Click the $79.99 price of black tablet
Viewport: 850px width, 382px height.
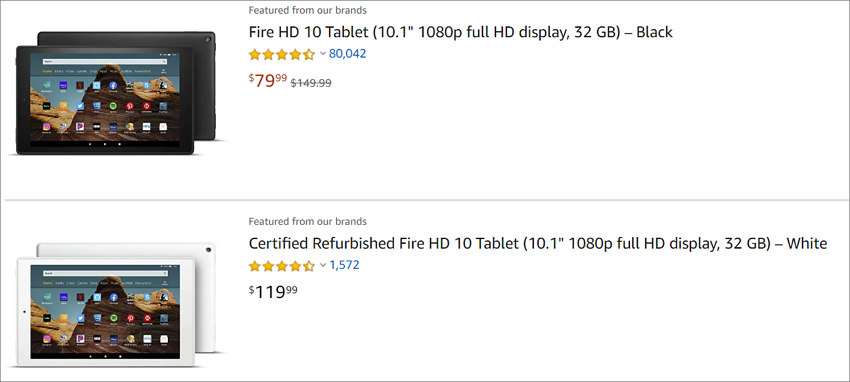pos(268,80)
